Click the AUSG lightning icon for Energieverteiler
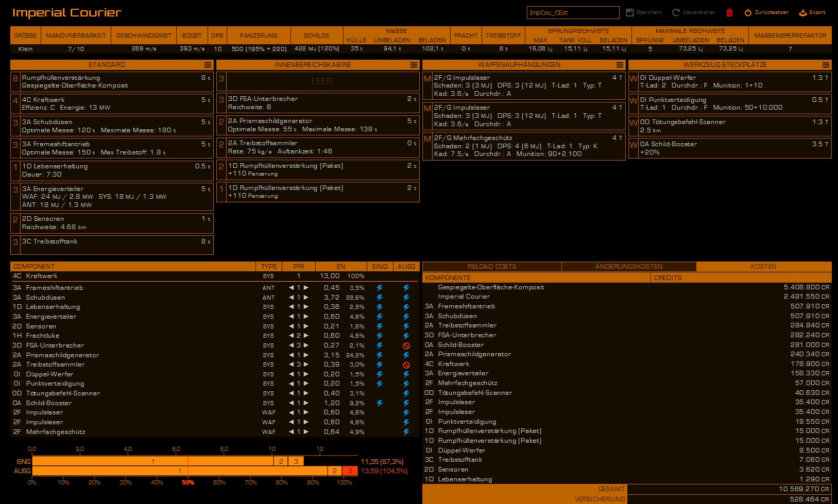838x504 pixels. tap(406, 317)
